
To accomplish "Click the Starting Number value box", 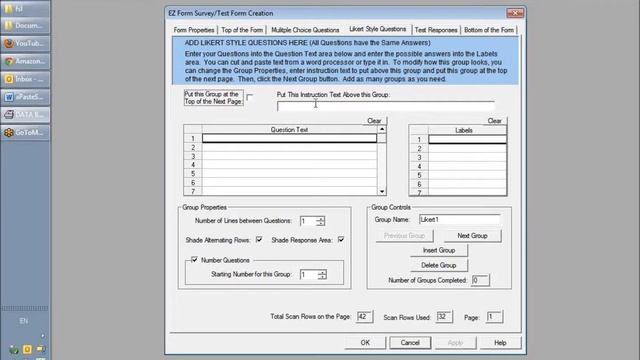I will [309, 274].
